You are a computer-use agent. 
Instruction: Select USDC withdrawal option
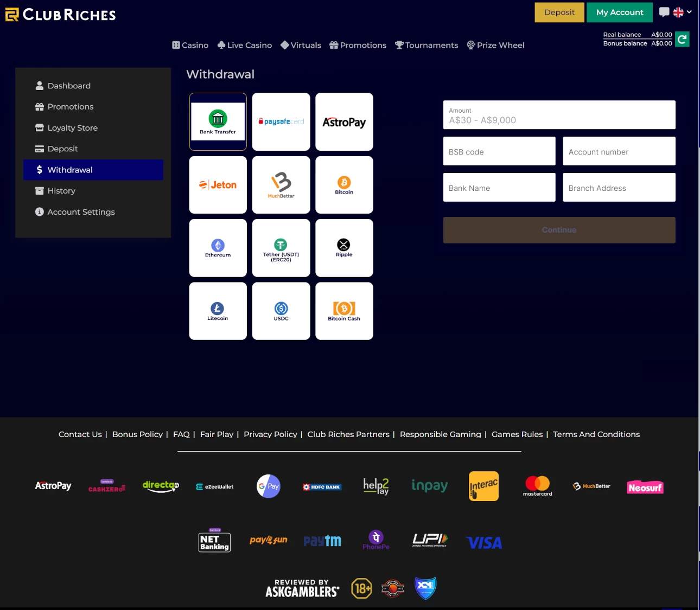281,311
